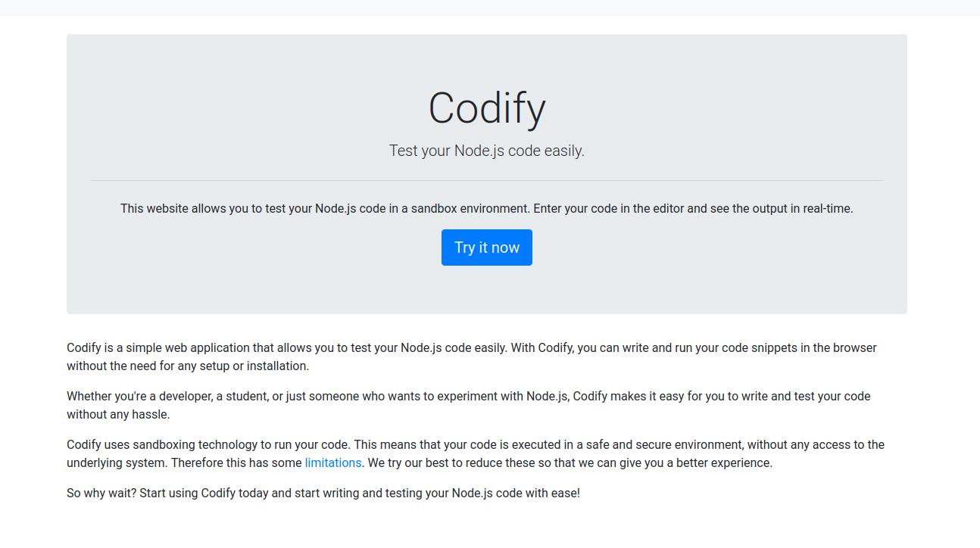Viewport: 980px width, 548px height.
Task: Click empty gray area of the hero panel
Action: [x=227, y=280]
